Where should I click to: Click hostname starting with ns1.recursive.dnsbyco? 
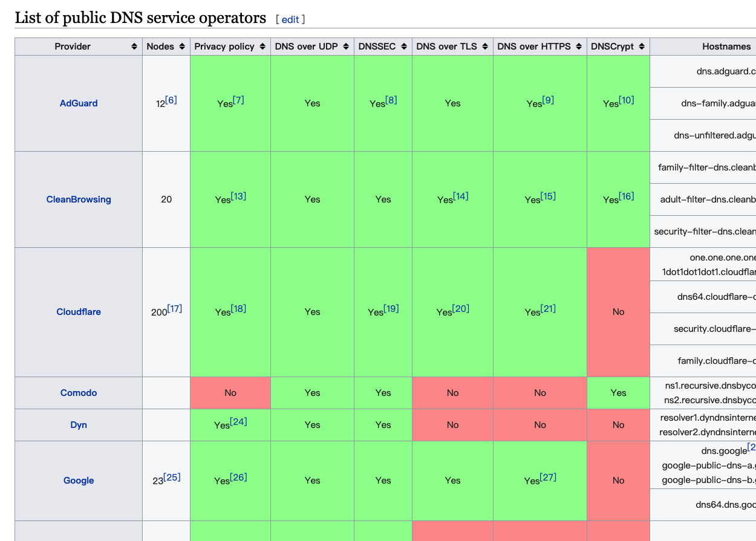pyautogui.click(x=709, y=385)
